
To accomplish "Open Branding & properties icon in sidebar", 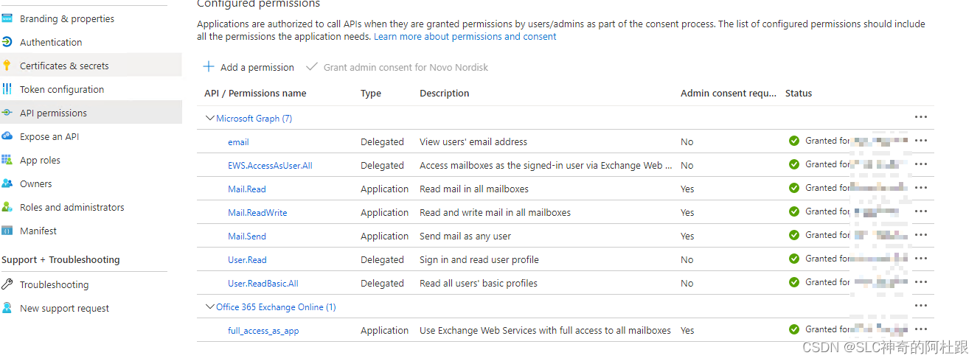I will pyautogui.click(x=7, y=18).
